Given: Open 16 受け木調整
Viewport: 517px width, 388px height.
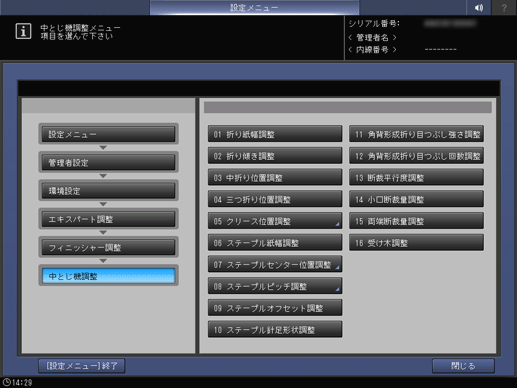Looking at the screenshot, I should (x=416, y=243).
